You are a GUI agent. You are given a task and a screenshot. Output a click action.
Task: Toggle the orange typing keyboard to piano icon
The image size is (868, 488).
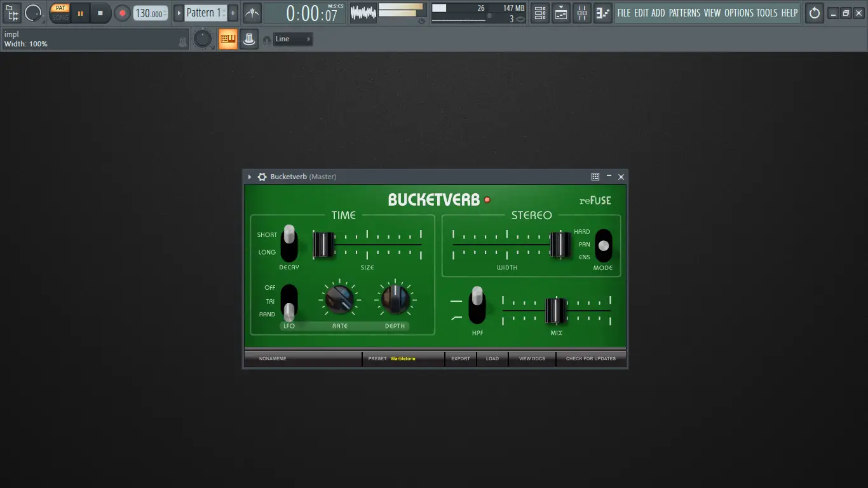227,39
